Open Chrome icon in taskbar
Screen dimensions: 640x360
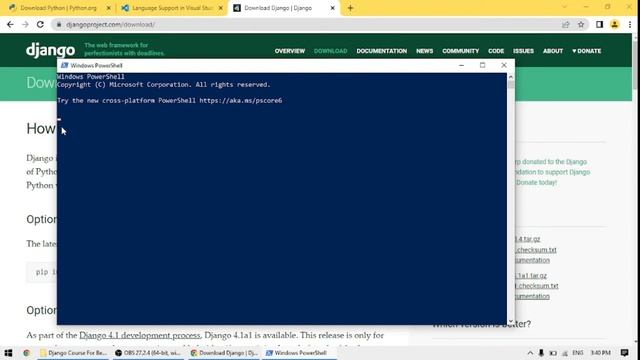(x=27, y=353)
